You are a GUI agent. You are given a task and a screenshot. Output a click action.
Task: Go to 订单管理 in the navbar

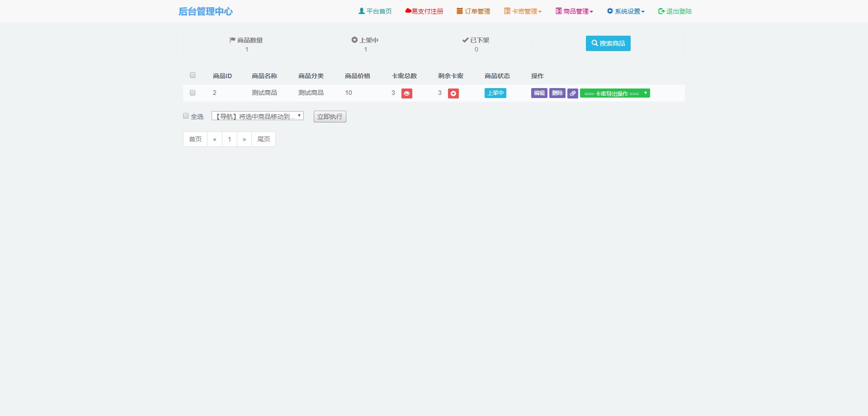[473, 11]
